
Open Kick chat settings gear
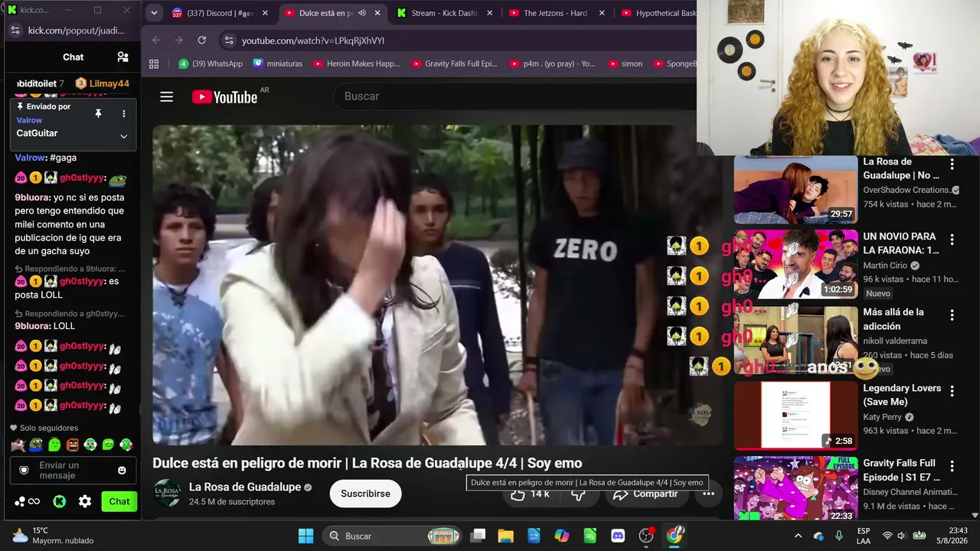tap(85, 501)
